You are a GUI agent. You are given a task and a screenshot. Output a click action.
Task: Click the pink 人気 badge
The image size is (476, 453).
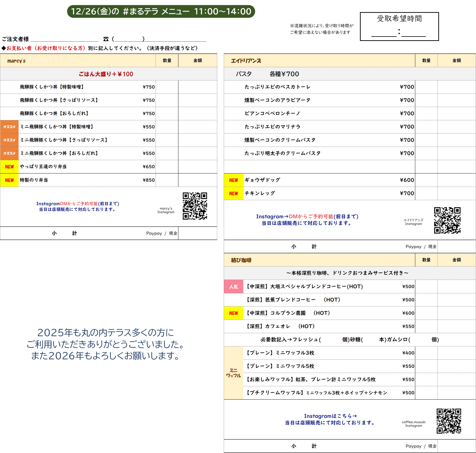point(233,287)
